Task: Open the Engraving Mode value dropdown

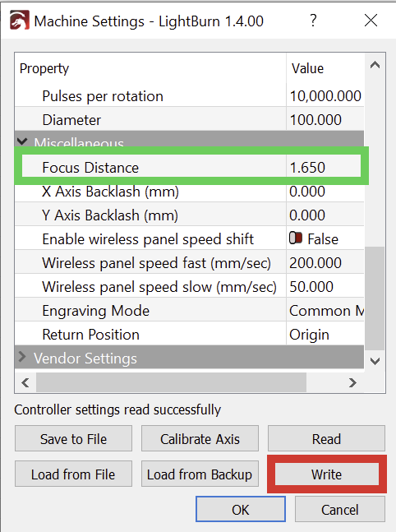Action: tap(325, 311)
